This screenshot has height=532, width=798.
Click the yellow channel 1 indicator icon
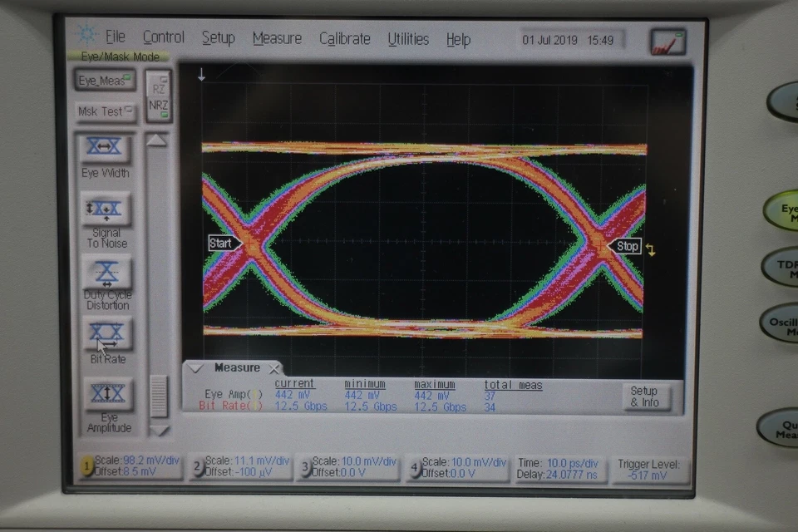point(86,468)
